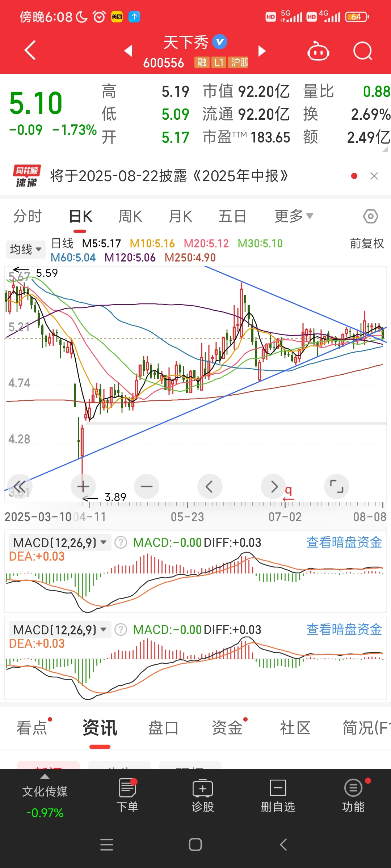Tap the red q marker on chart
Image resolution: width=391 pixels, height=868 pixels.
tap(288, 493)
